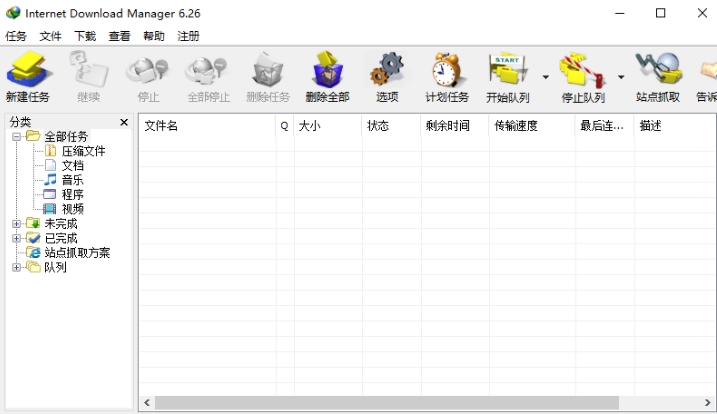Click the 未完成 folder icon

click(33, 223)
